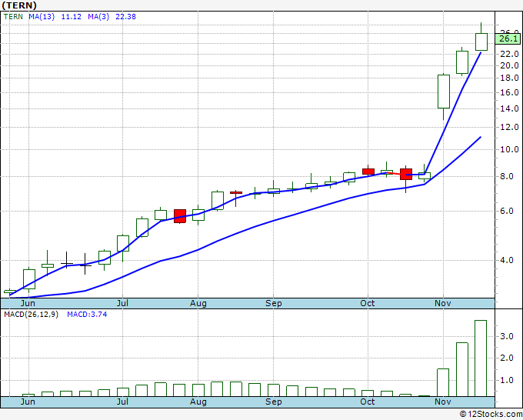Select the small red candle at early October
Screen dimensions: 523x420
click(368, 172)
